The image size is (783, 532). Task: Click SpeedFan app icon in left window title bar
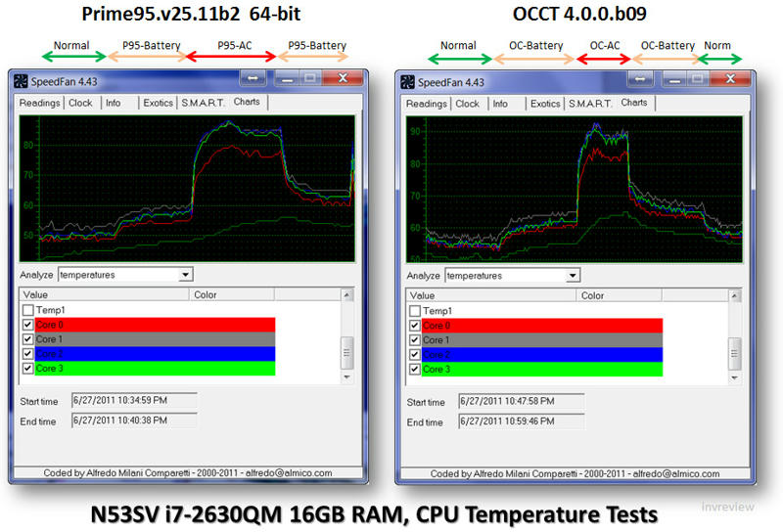(21, 81)
